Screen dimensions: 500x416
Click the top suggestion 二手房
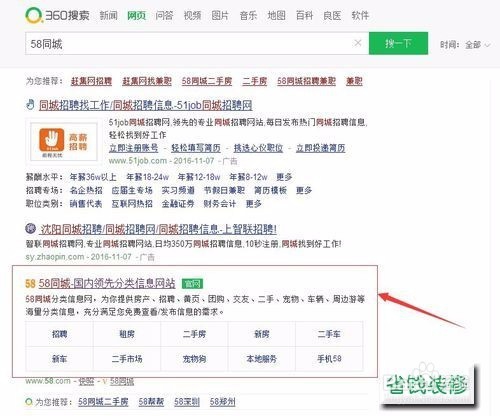click(255, 81)
